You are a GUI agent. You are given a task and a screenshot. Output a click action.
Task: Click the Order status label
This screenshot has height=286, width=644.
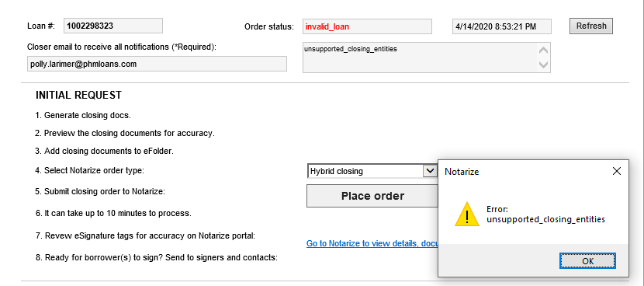click(269, 26)
